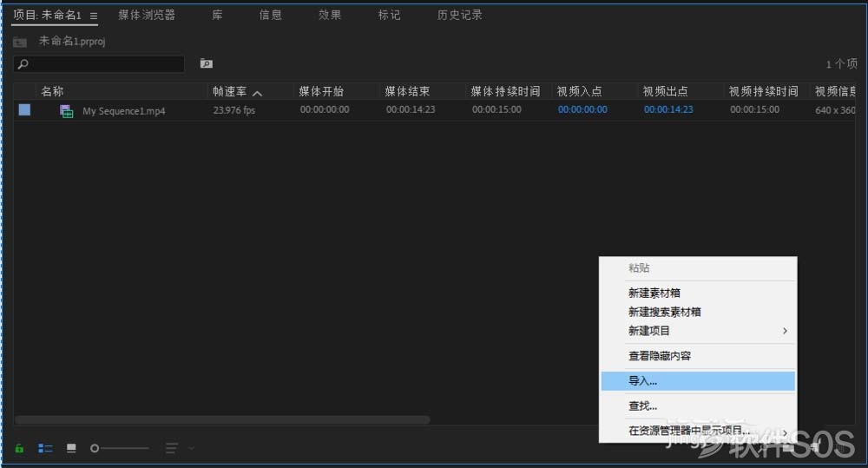Image resolution: width=868 pixels, height=468 pixels.
Task: Open the 标记 tab
Action: pyautogui.click(x=389, y=15)
